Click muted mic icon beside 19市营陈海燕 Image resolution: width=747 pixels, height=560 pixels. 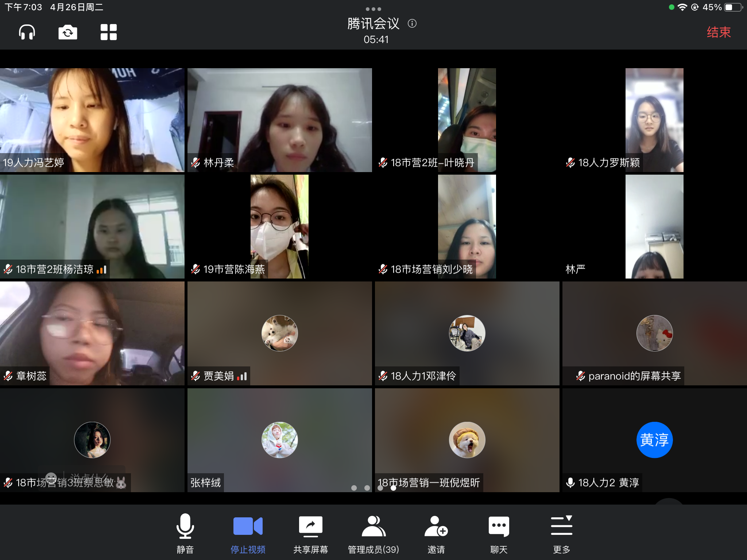tap(196, 269)
